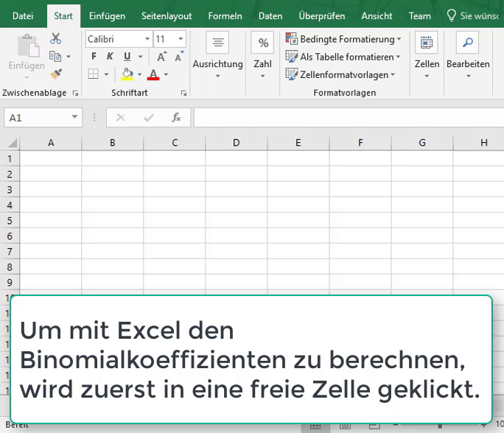
Task: Open the Ausrichtung alignment group
Action: tap(217, 43)
